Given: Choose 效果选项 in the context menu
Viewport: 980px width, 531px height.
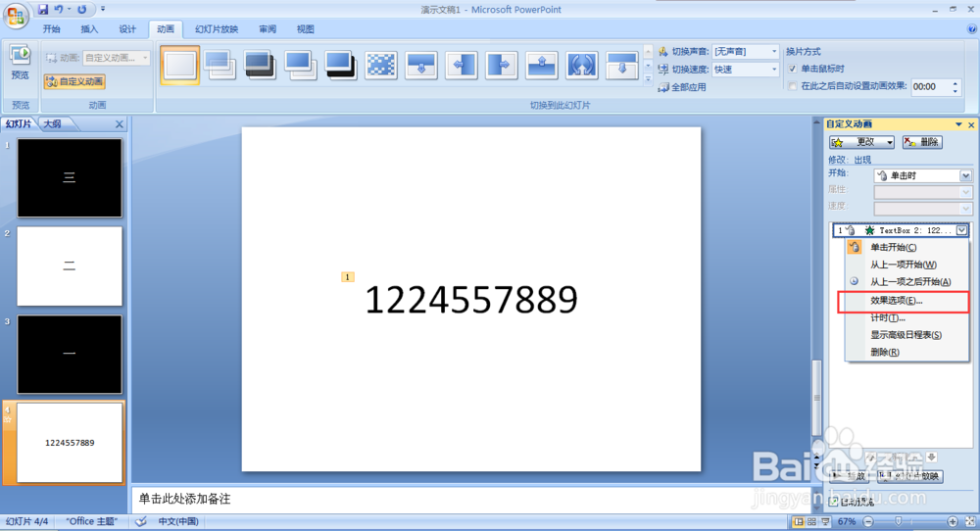Looking at the screenshot, I should click(906, 301).
